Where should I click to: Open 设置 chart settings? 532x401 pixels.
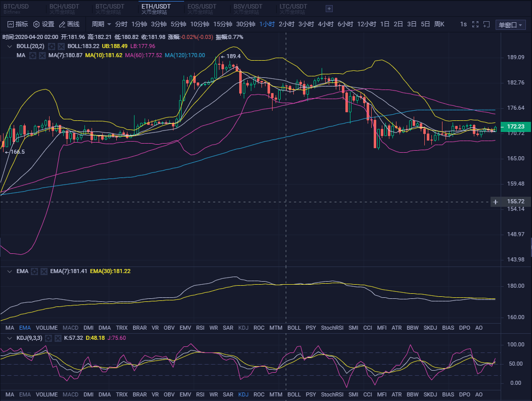[x=36, y=24]
